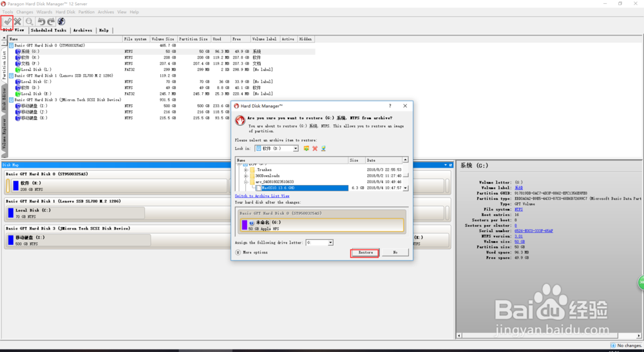This screenshot has height=352, width=644.
Task: Expand the 360Downloads folder node
Action: pyautogui.click(x=245, y=175)
